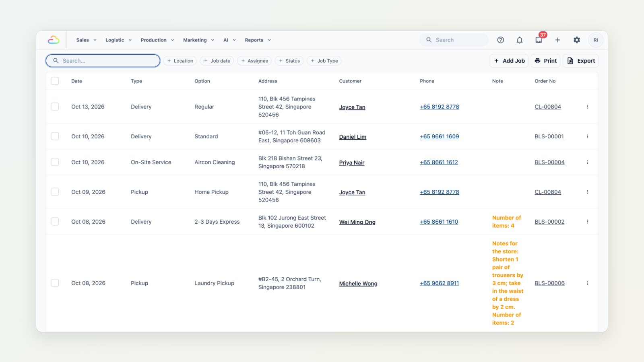
Task: Expand the Sales menu
Action: 86,40
